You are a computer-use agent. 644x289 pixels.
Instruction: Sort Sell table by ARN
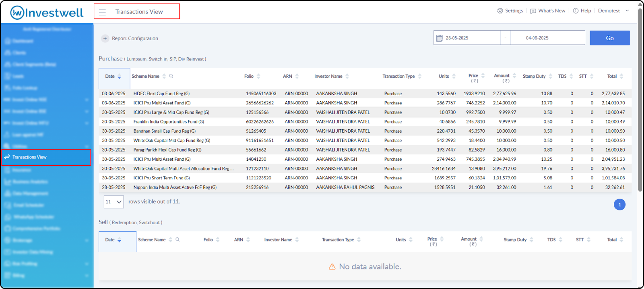pyautogui.click(x=248, y=239)
